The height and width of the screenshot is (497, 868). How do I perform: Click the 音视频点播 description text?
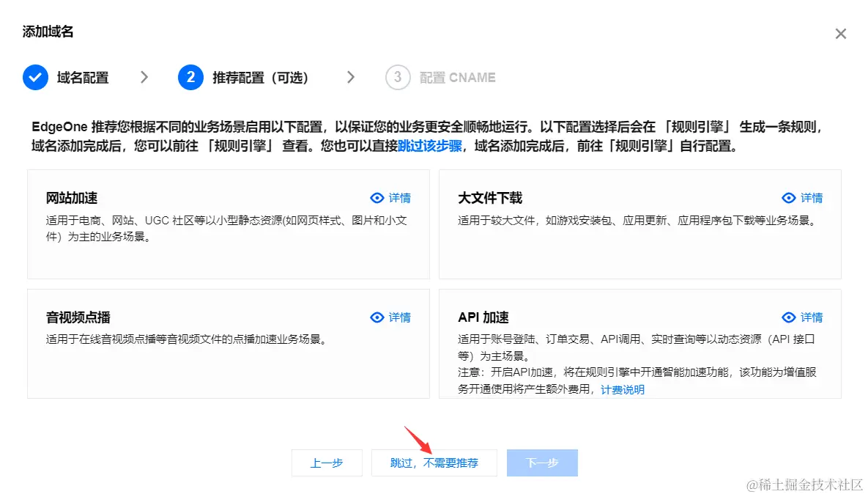coord(188,339)
